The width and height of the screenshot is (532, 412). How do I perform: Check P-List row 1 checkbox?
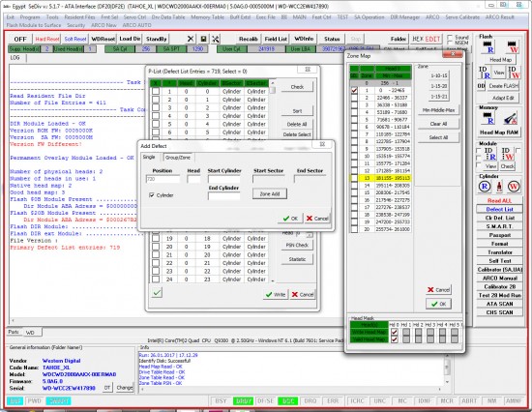pos(156,91)
